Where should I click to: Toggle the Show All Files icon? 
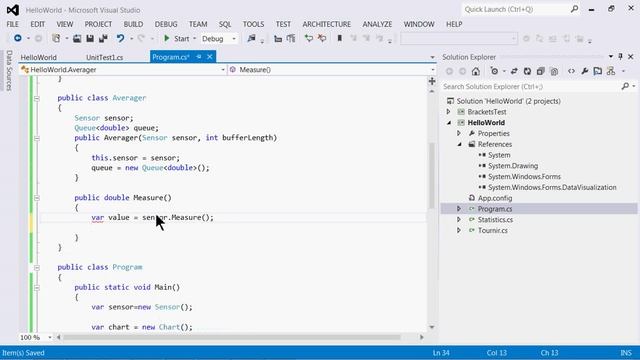pyautogui.click(x=554, y=71)
